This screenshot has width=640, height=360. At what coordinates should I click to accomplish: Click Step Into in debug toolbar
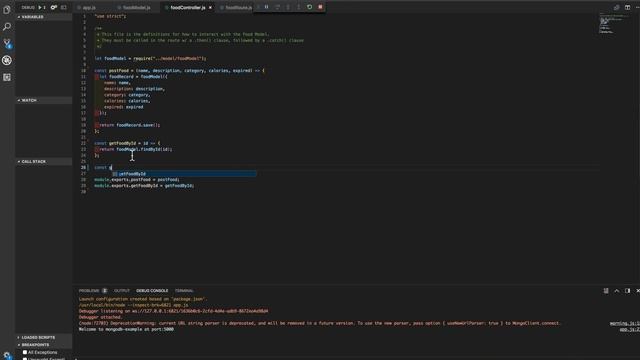288,7
